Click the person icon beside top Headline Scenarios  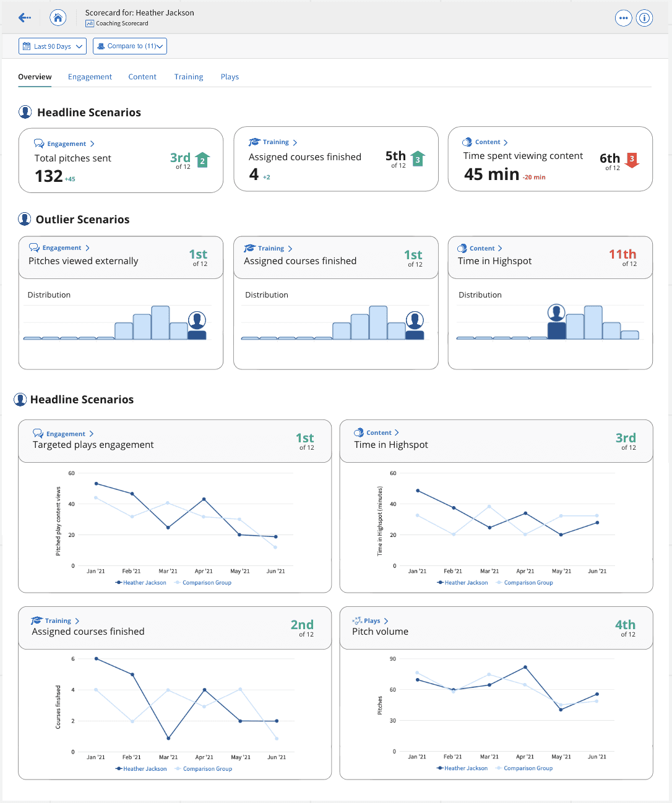point(25,112)
